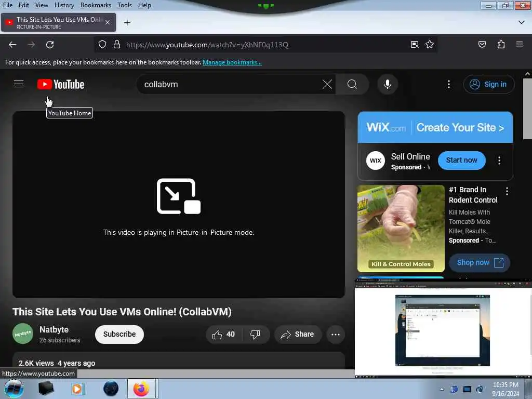Open YouTube guide hamburger menu

coord(19,84)
